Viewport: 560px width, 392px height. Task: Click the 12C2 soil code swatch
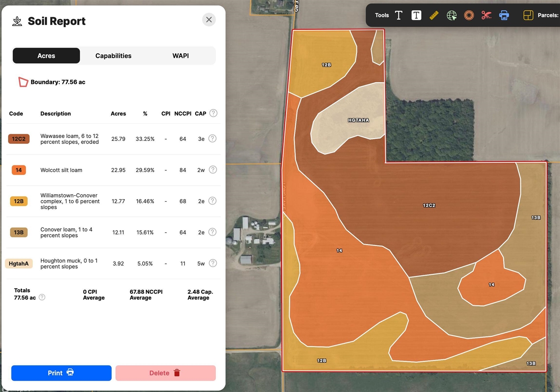point(19,139)
